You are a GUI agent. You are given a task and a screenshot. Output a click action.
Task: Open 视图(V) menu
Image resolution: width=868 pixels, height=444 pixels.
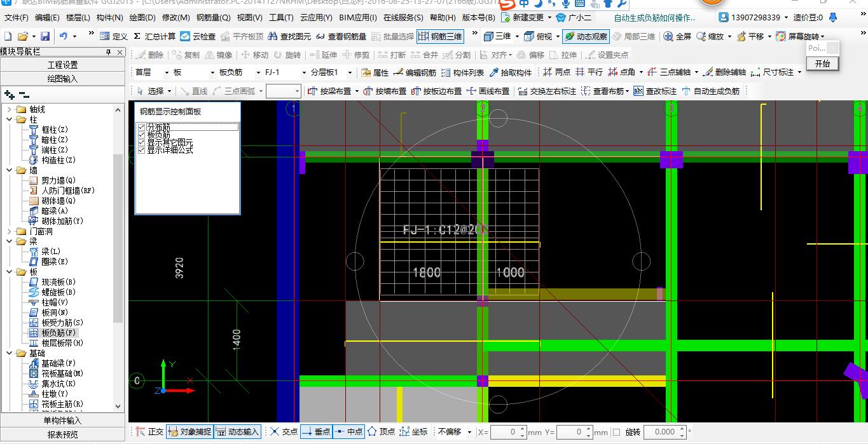[249, 17]
